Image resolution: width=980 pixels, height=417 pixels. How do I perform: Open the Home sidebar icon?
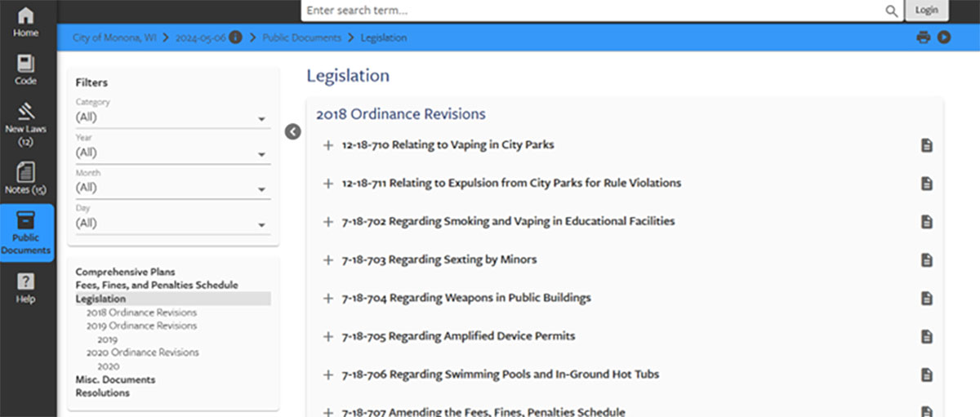click(x=25, y=16)
